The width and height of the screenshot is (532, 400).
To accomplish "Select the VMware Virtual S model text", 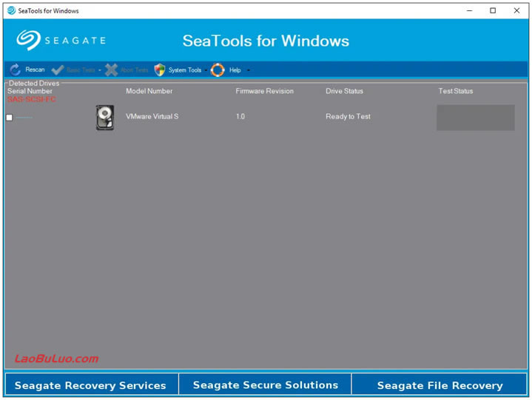I will pos(152,116).
